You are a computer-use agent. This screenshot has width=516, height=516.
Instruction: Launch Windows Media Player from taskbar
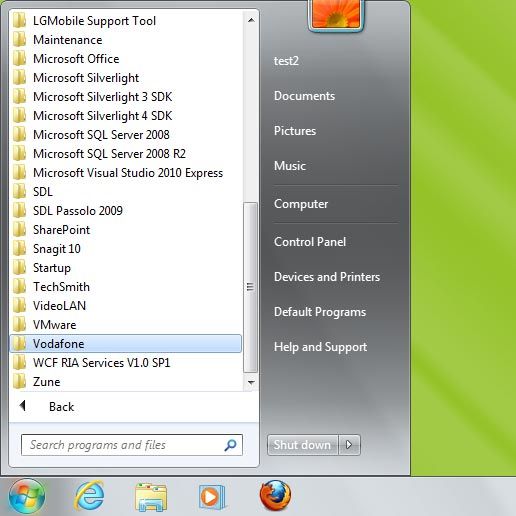(212, 497)
